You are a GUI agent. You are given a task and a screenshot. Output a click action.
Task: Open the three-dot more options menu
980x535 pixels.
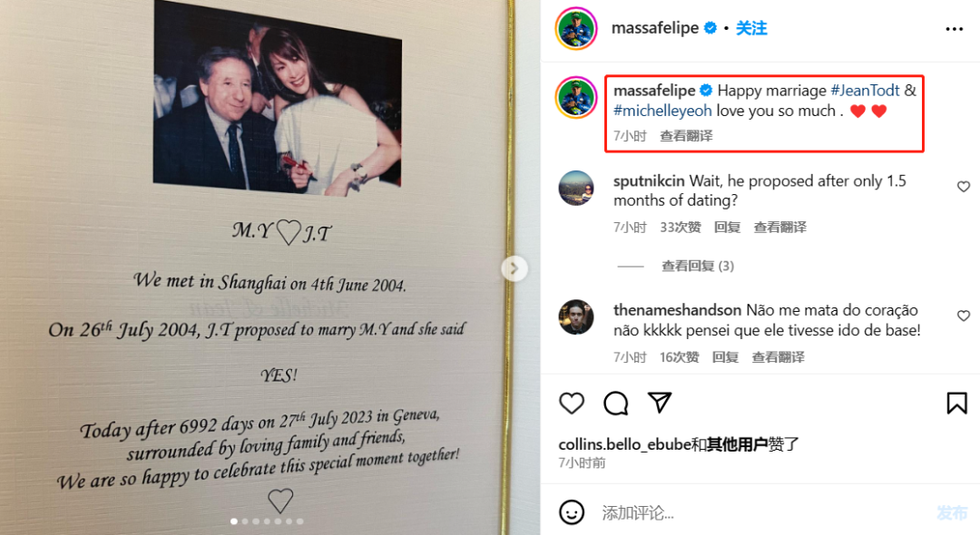954,29
